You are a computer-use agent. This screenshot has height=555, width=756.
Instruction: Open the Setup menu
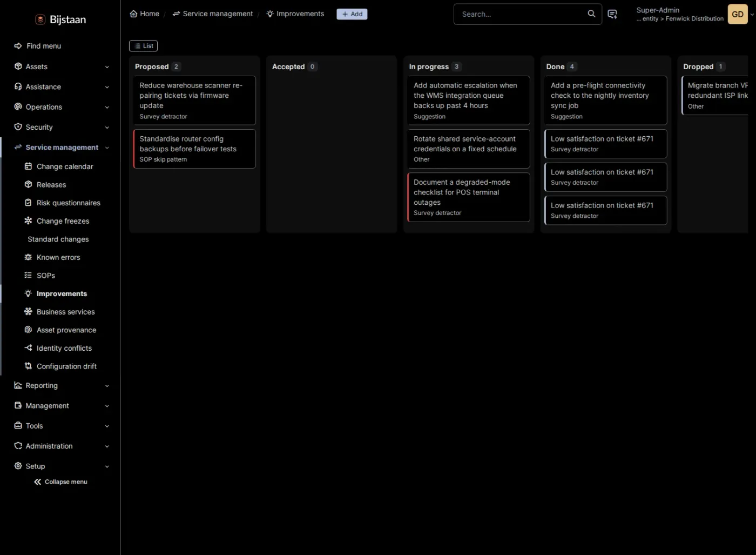click(x=60, y=466)
